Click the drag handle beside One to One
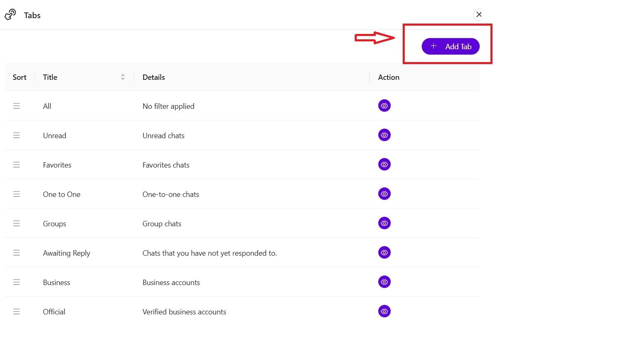 [17, 194]
